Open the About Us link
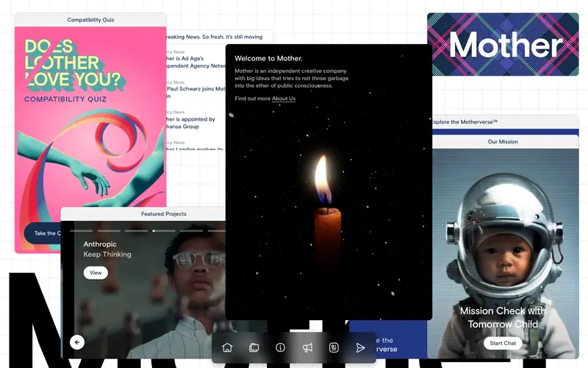The image size is (588, 368). click(x=284, y=99)
